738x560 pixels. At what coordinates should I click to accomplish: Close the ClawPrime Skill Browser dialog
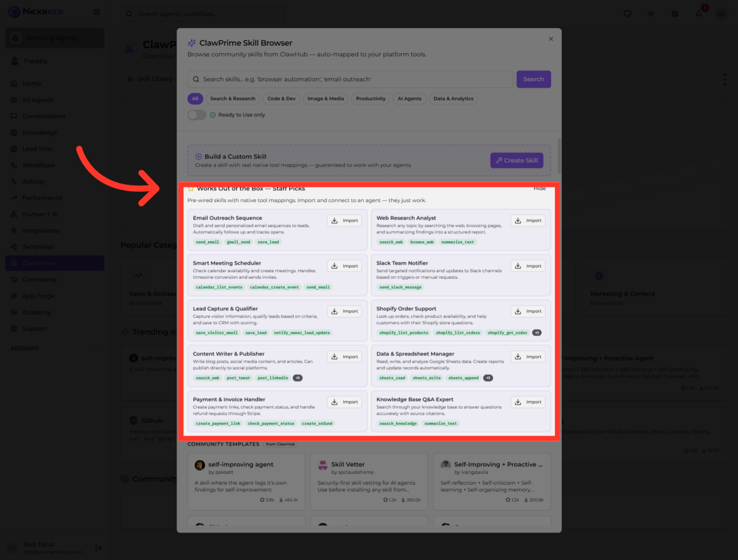(x=551, y=39)
